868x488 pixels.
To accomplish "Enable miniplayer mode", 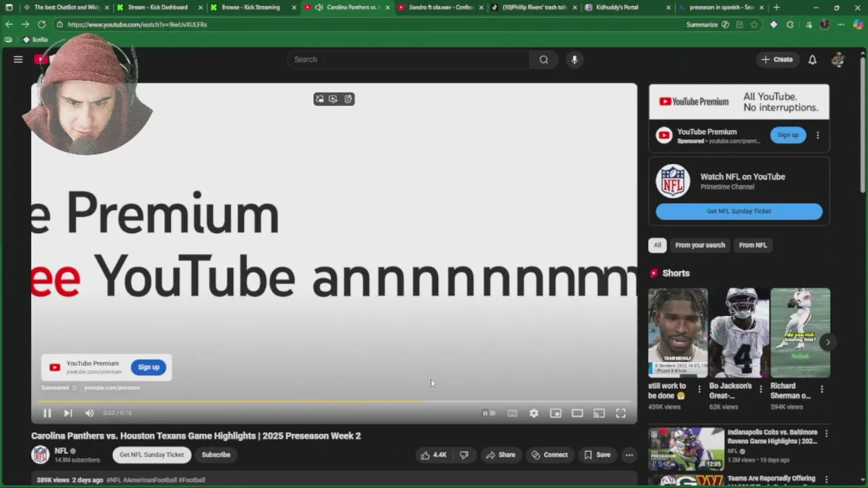I will point(555,413).
